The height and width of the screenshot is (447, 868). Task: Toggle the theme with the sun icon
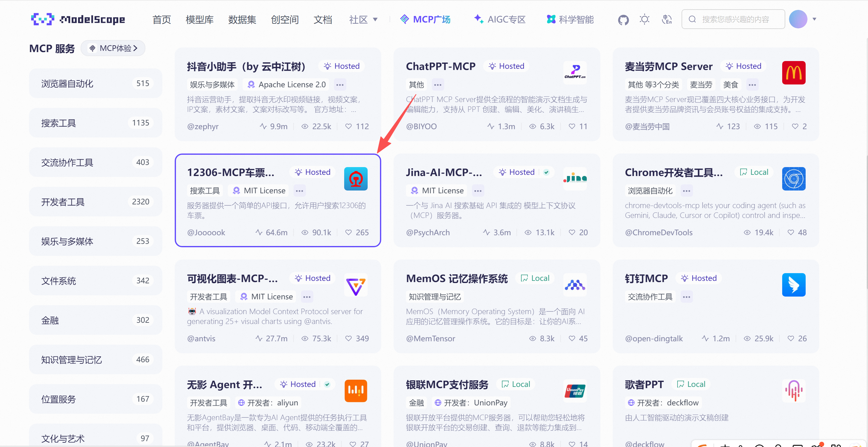coord(644,19)
